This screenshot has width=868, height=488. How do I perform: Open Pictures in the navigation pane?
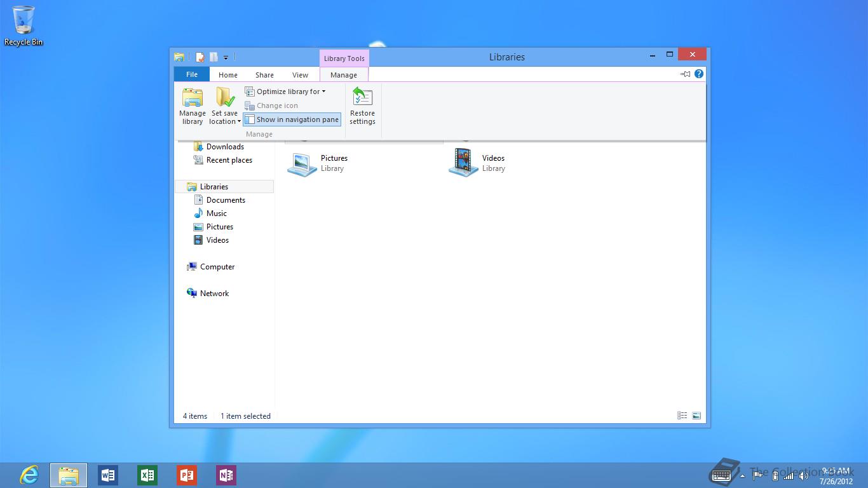coord(213,227)
